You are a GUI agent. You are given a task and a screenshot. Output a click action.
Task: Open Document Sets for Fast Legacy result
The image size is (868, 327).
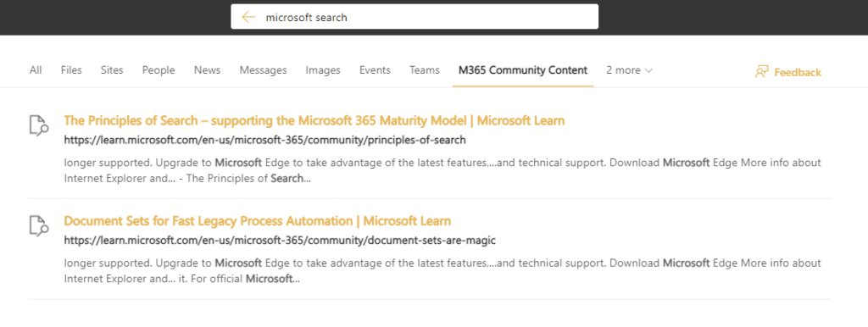coord(258,221)
